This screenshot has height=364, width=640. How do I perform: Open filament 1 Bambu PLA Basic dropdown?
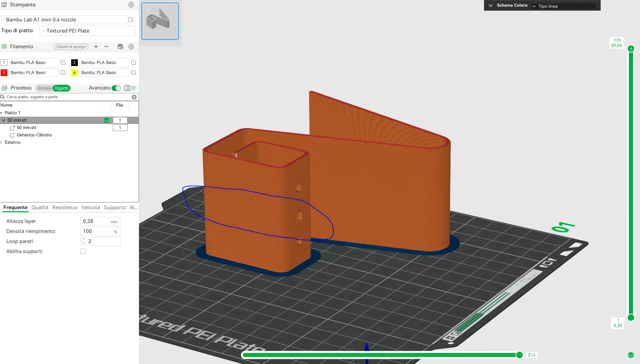[x=34, y=62]
